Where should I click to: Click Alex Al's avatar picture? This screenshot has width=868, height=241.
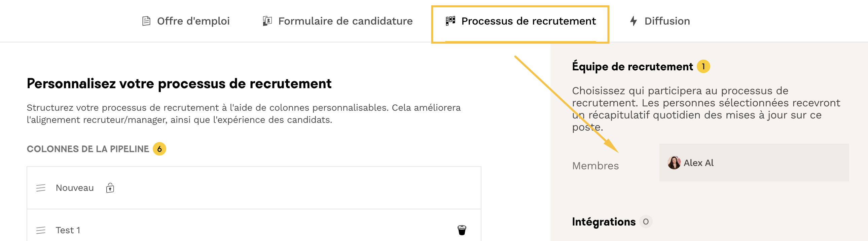coord(674,163)
